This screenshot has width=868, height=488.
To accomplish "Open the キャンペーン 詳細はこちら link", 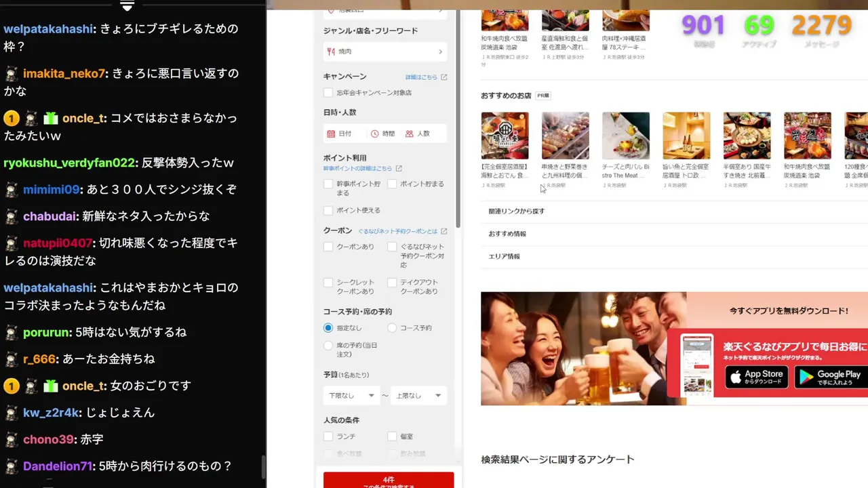I will (x=421, y=77).
